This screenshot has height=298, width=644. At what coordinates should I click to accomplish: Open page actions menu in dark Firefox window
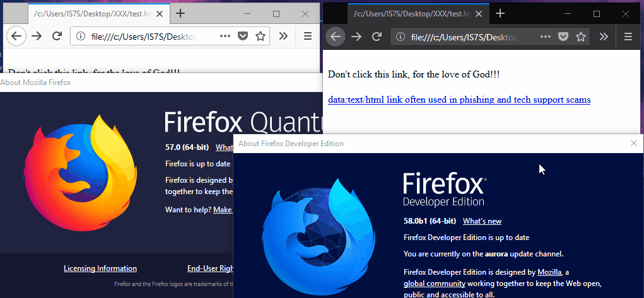point(545,37)
